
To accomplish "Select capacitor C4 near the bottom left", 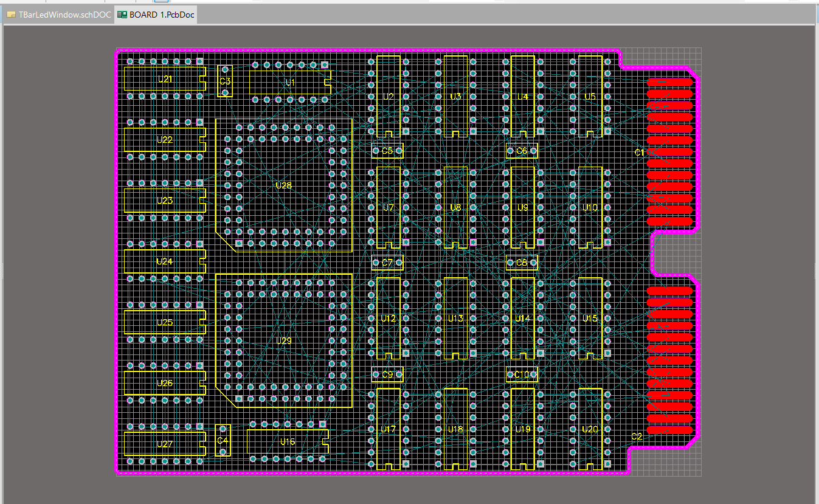I will coord(223,441).
